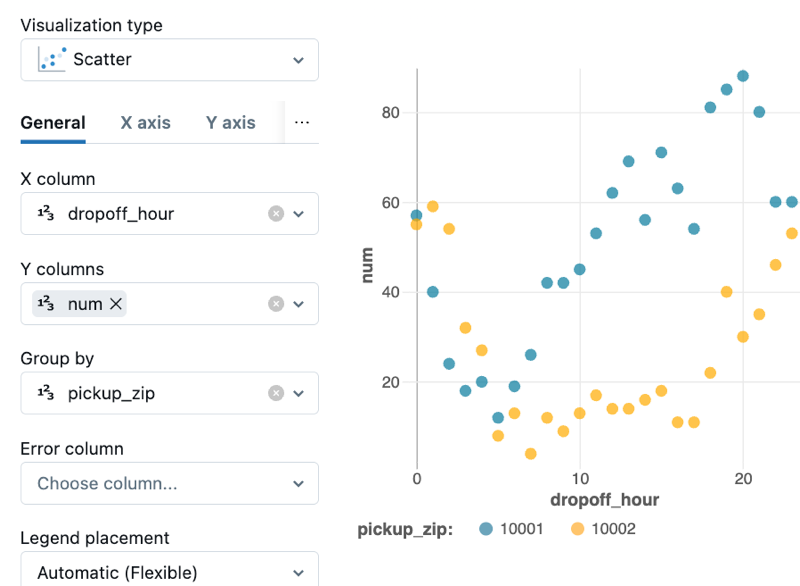The image size is (800, 586).
Task: Open the Y columns dropdown
Action: point(300,303)
